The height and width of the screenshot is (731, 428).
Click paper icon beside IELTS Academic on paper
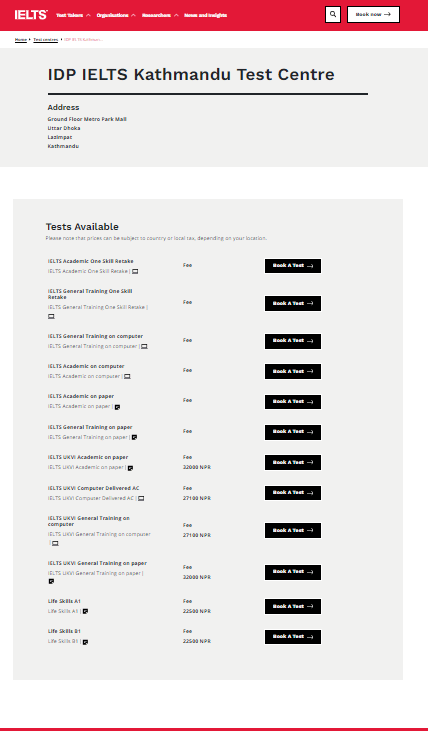click(x=117, y=407)
